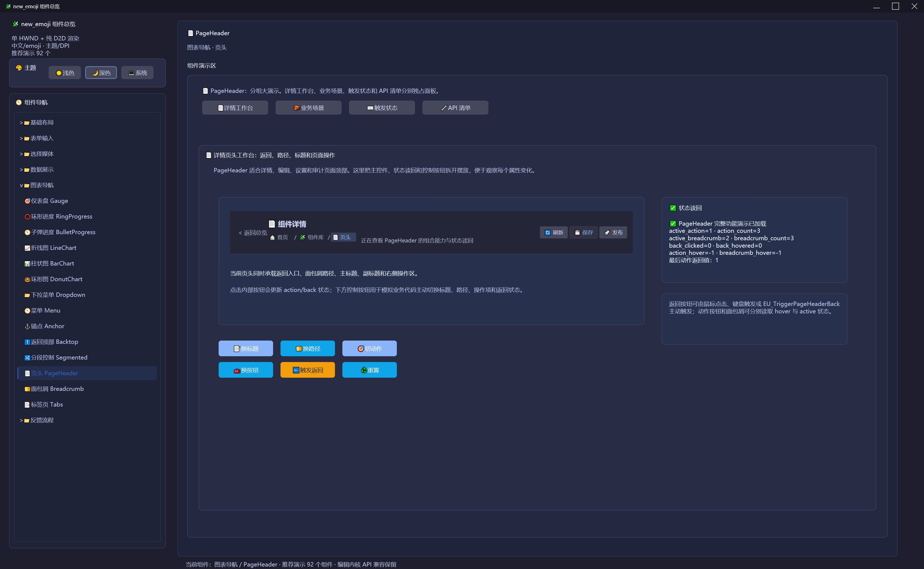The image size is (924, 569).
Task: Click the orange 触发返回 button
Action: click(x=307, y=370)
